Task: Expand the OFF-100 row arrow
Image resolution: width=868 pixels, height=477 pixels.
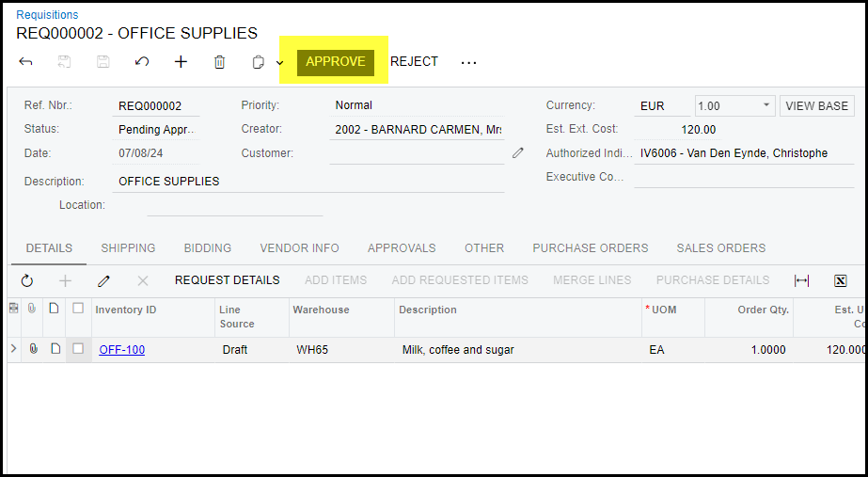Action: point(13,349)
